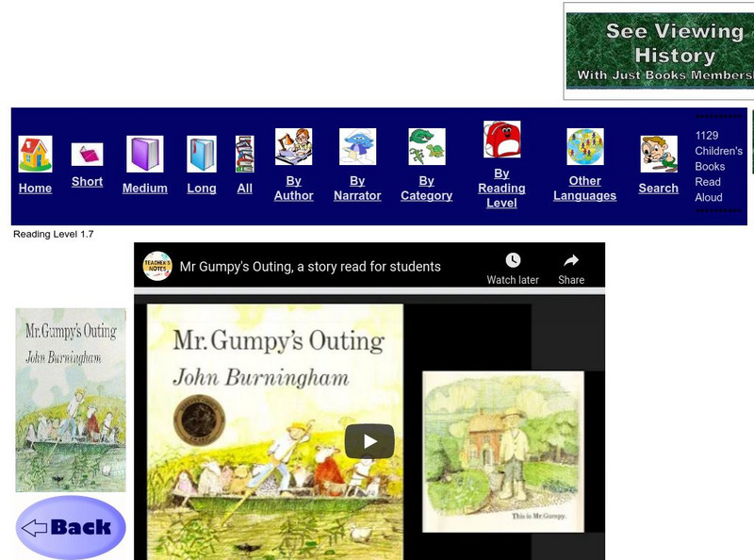Click the 'This is Mr. Gumpy' page illustration

click(x=503, y=452)
